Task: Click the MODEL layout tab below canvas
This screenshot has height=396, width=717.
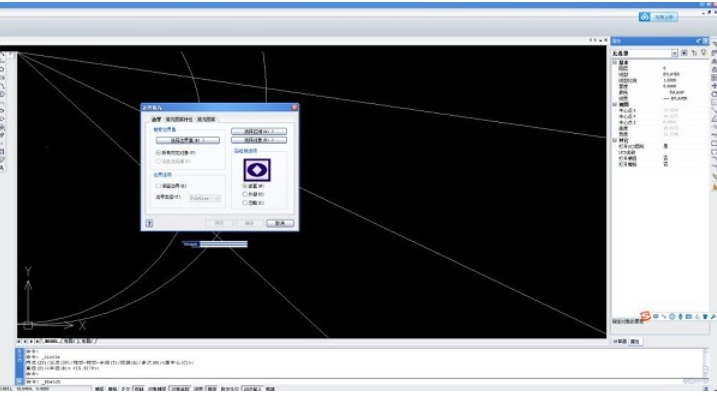Action: [52, 341]
